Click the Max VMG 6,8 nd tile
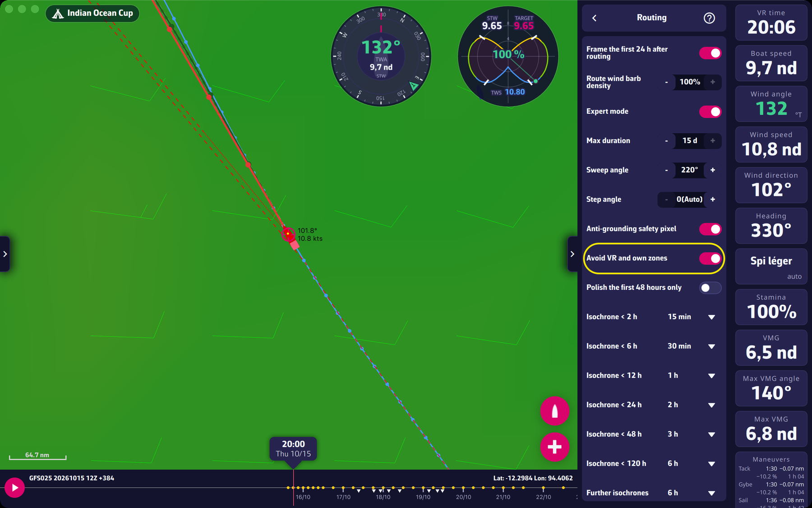This screenshot has height=508, width=812. pyautogui.click(x=771, y=429)
